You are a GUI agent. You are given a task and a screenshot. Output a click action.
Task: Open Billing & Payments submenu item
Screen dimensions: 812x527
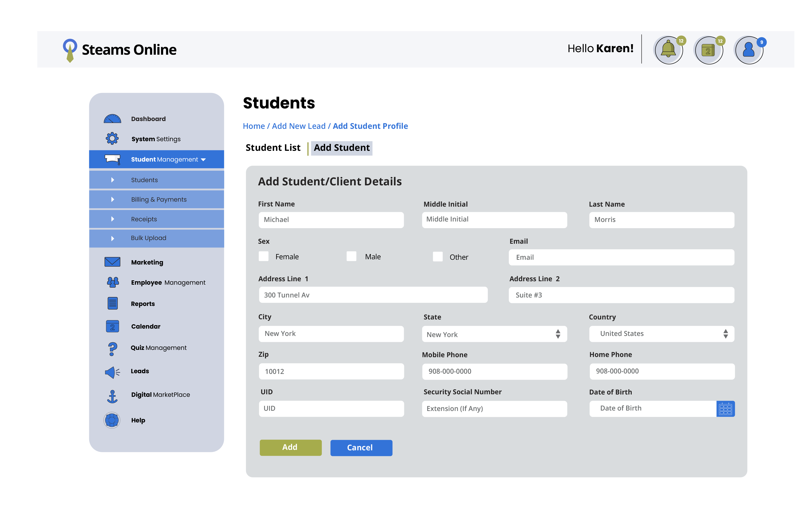click(x=159, y=199)
